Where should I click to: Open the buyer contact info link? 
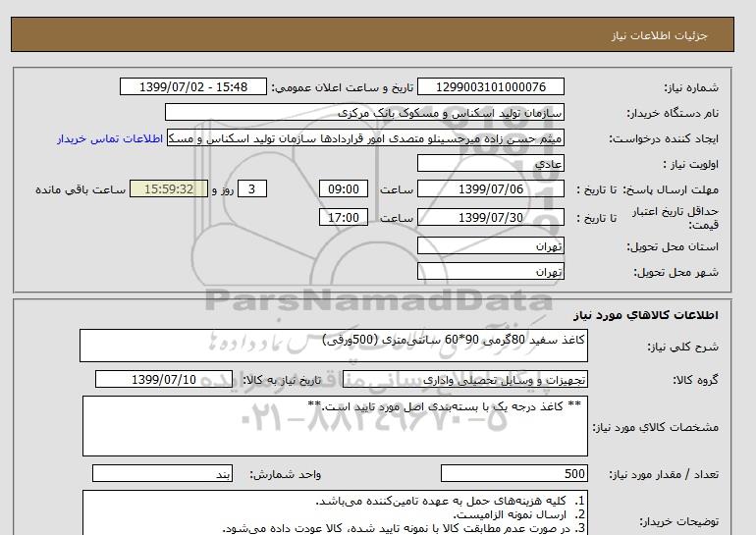pos(110,138)
